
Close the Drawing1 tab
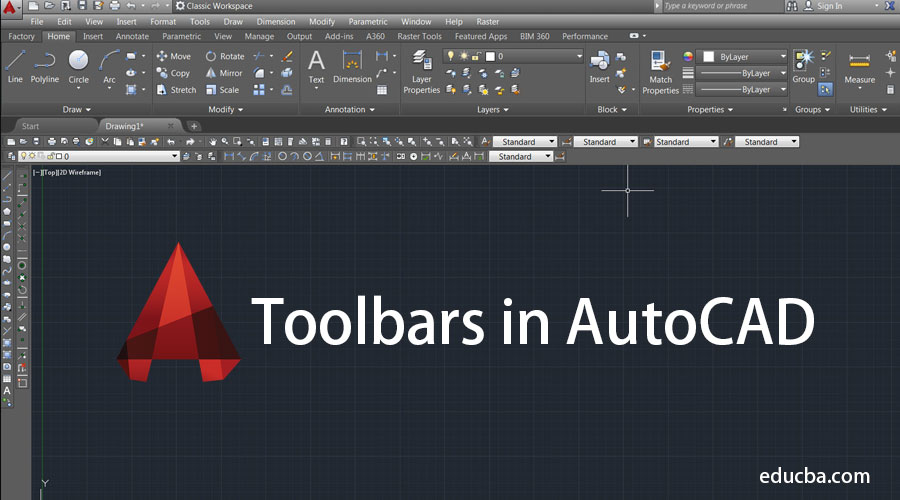pyautogui.click(x=170, y=126)
